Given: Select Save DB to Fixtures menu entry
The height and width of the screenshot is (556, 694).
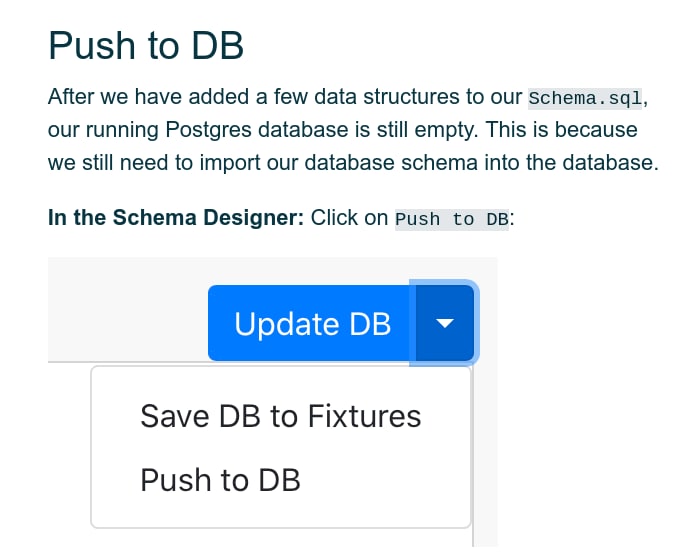Looking at the screenshot, I should pyautogui.click(x=281, y=416).
